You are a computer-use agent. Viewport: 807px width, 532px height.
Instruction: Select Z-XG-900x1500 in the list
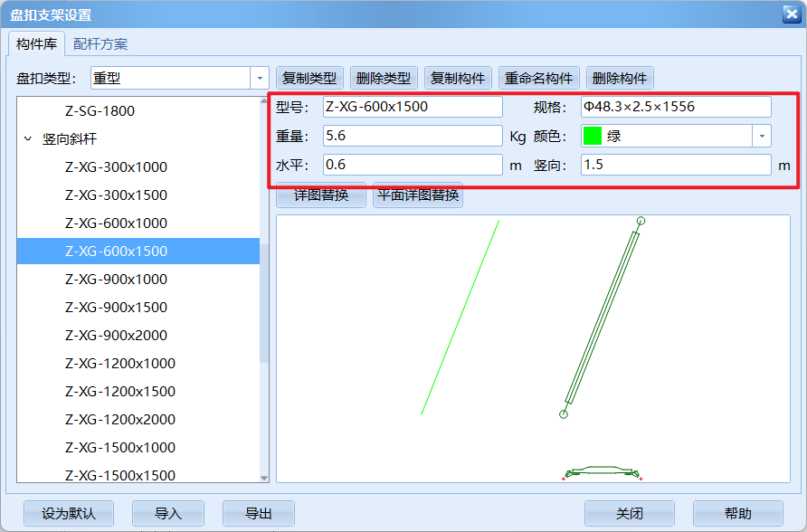(116, 308)
